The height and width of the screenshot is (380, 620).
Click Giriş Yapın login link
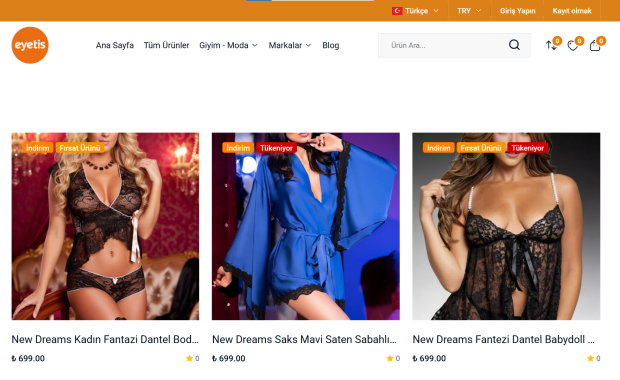[x=517, y=11]
